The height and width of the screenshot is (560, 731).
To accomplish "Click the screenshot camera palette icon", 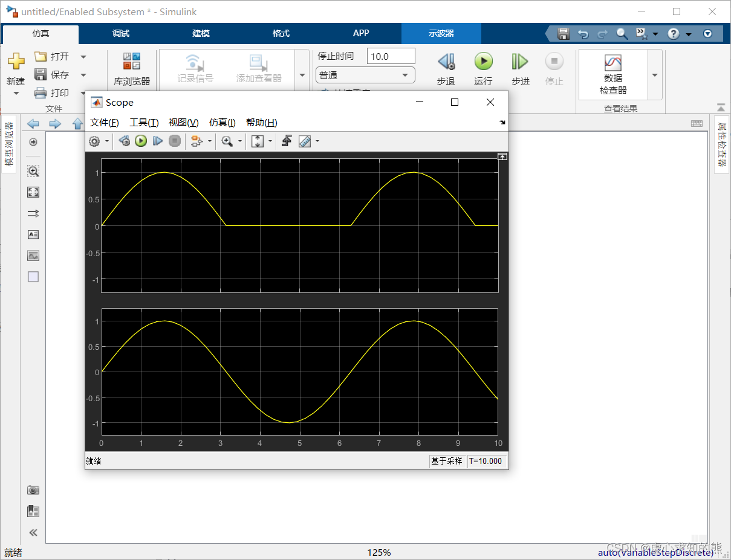I will pyautogui.click(x=33, y=490).
